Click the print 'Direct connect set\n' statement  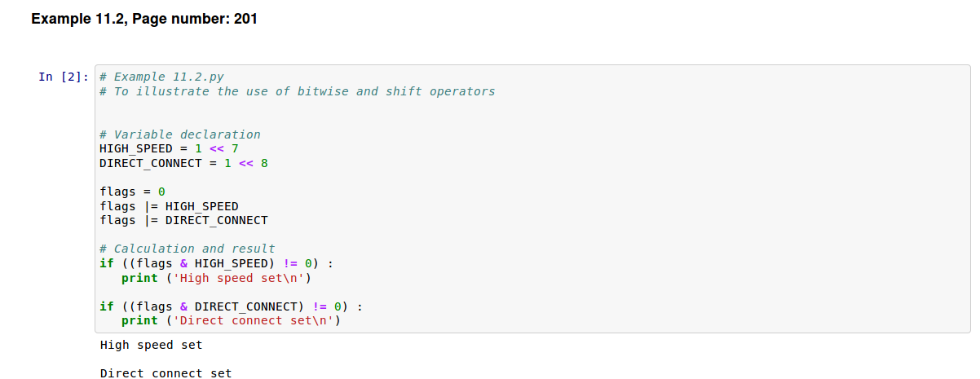(x=232, y=320)
